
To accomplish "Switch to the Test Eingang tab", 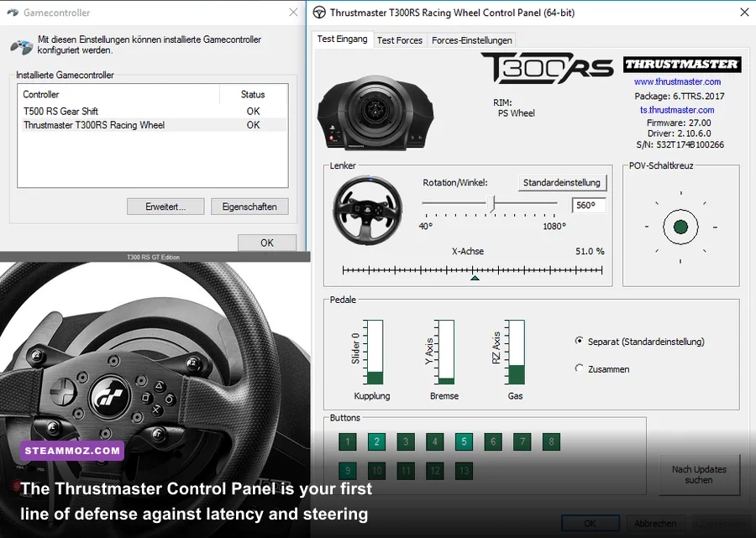I will pyautogui.click(x=343, y=39).
